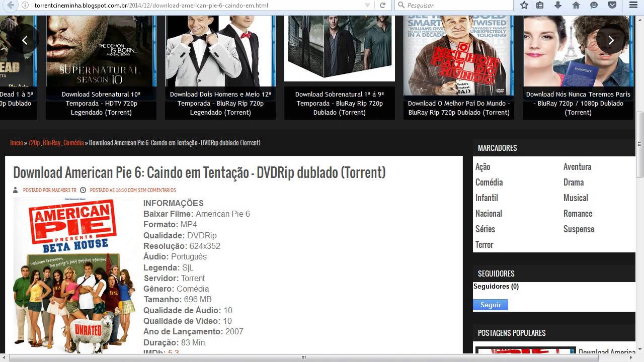Click the Nós Nunca Teremos Paris poster
This screenshot has height=362, width=644.
578,51
